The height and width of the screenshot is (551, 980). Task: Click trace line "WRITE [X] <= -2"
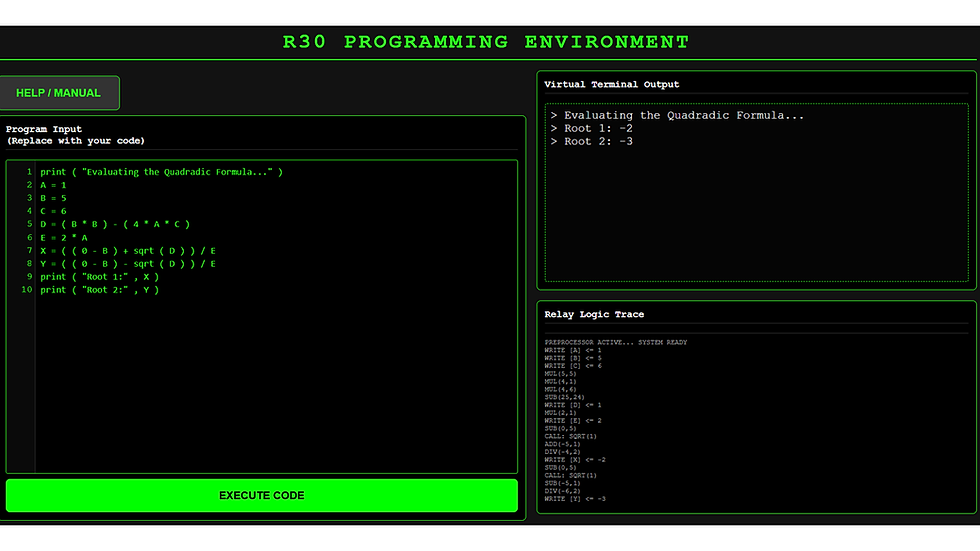click(x=574, y=460)
